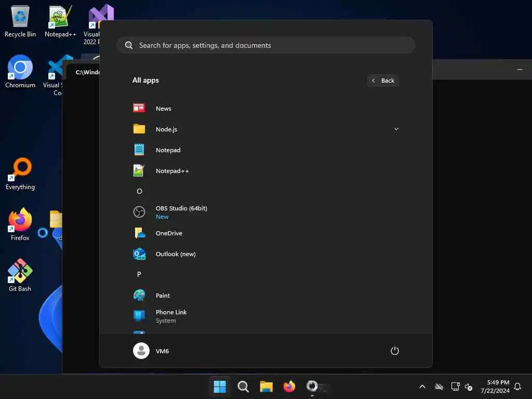The image size is (532, 399).
Task: Click the Node.js folder icon
Action: (139, 129)
